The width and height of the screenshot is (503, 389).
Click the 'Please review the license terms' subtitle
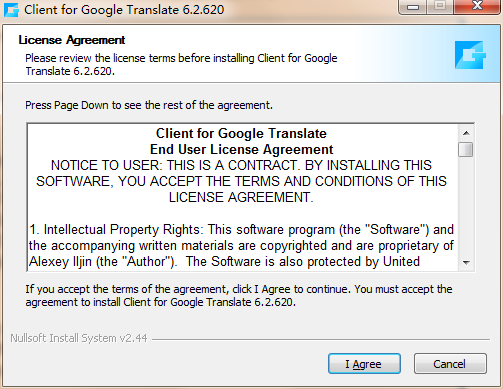[x=181, y=65]
